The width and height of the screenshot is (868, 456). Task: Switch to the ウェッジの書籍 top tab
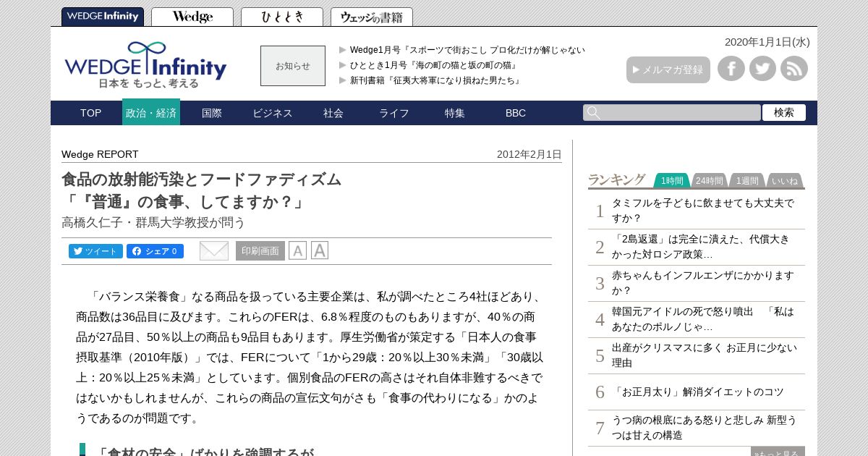coord(372,17)
